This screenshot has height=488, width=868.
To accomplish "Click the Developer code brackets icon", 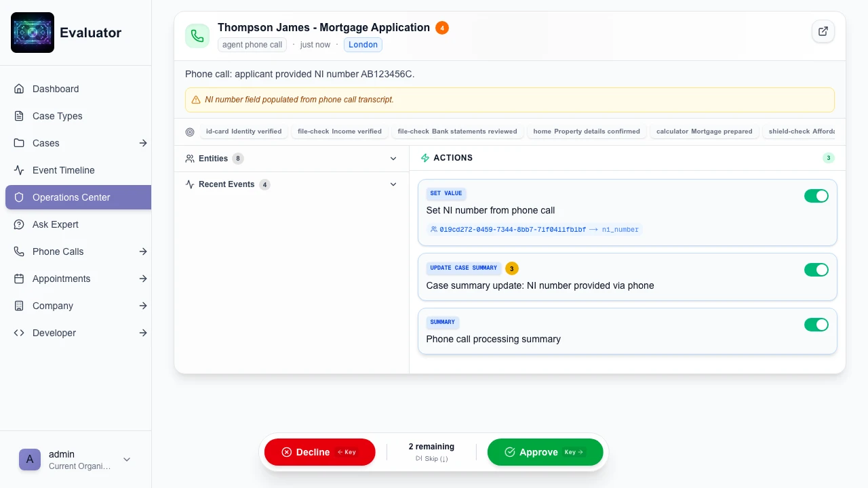I will 19,333.
